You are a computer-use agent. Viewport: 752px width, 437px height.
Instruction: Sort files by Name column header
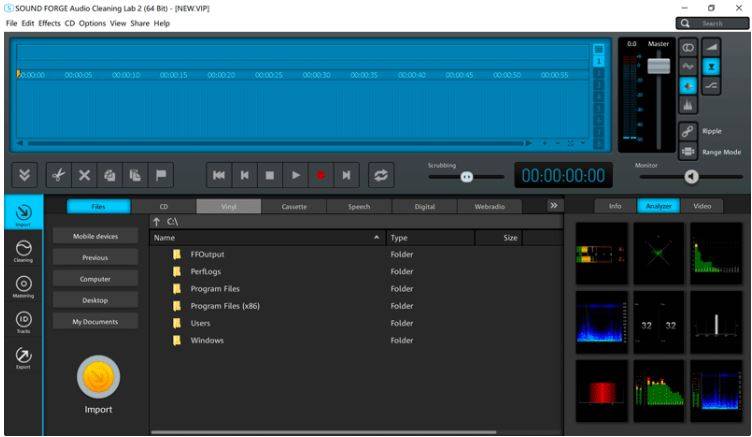268,237
